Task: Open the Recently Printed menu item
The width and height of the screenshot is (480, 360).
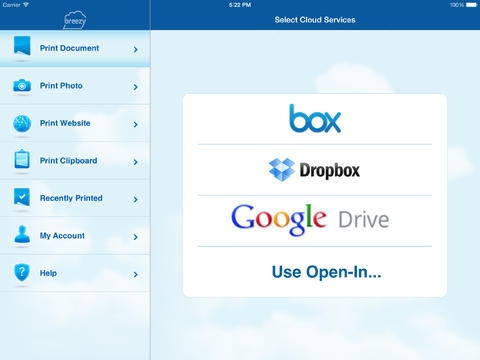Action: pyautogui.click(x=75, y=198)
